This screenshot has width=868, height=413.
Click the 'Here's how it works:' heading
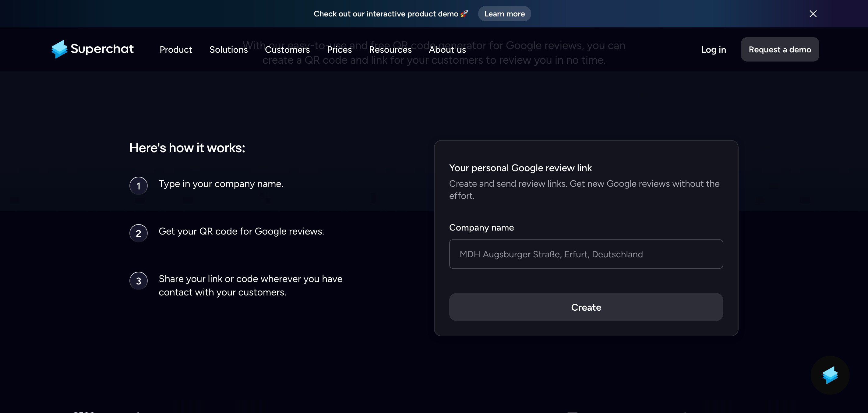(x=187, y=148)
